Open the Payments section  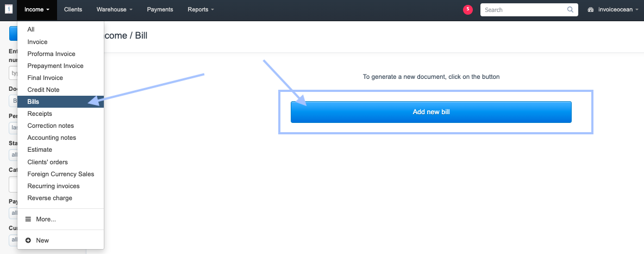tap(160, 10)
